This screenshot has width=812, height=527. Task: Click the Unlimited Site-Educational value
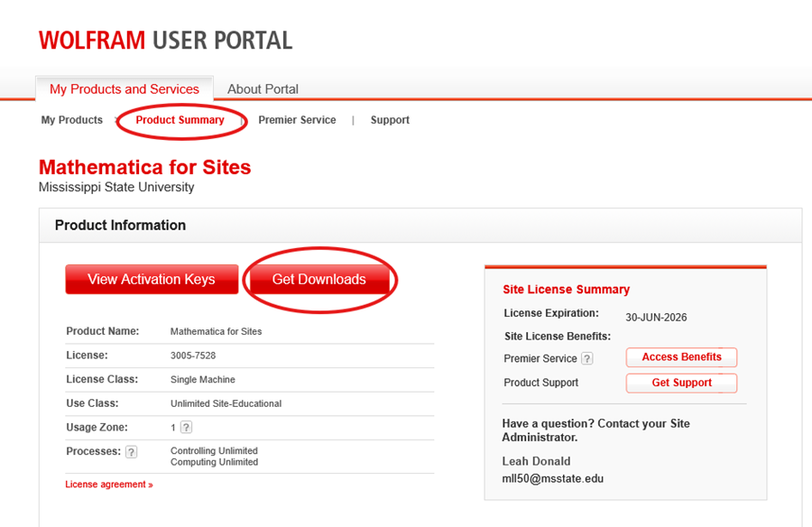point(226,403)
